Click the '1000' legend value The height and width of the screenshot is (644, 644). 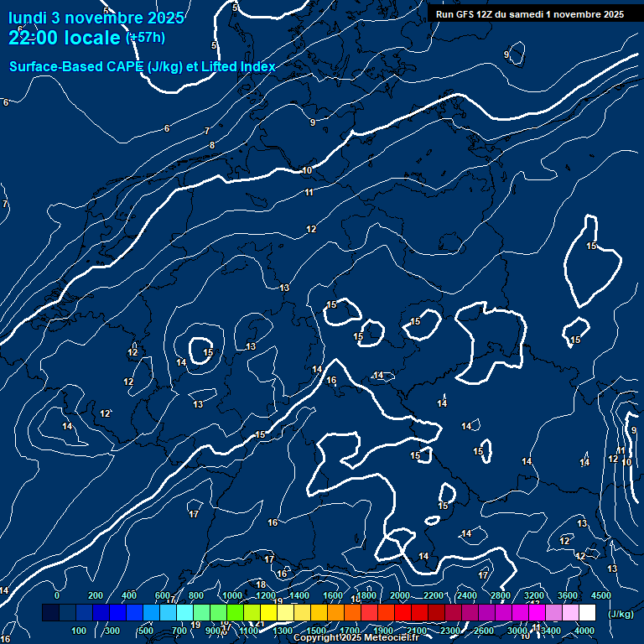click(232, 595)
